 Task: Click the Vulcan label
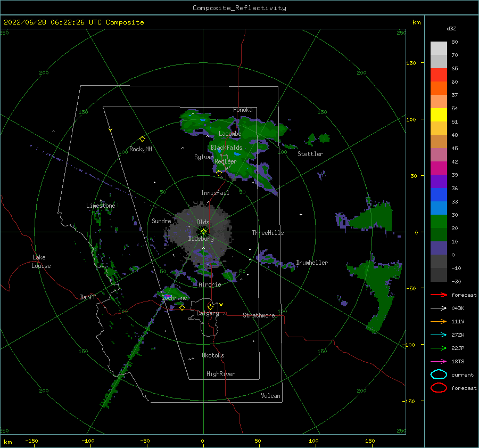(271, 396)
